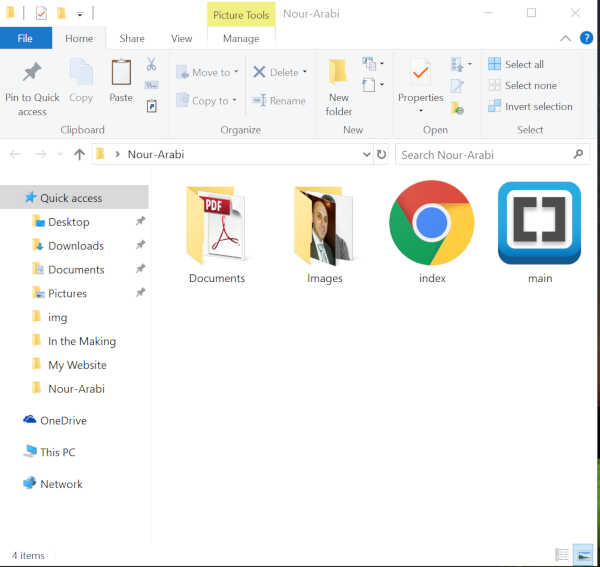The height and width of the screenshot is (567, 600).
Task: Click the Forward arrow navigation icon
Action: [41, 154]
